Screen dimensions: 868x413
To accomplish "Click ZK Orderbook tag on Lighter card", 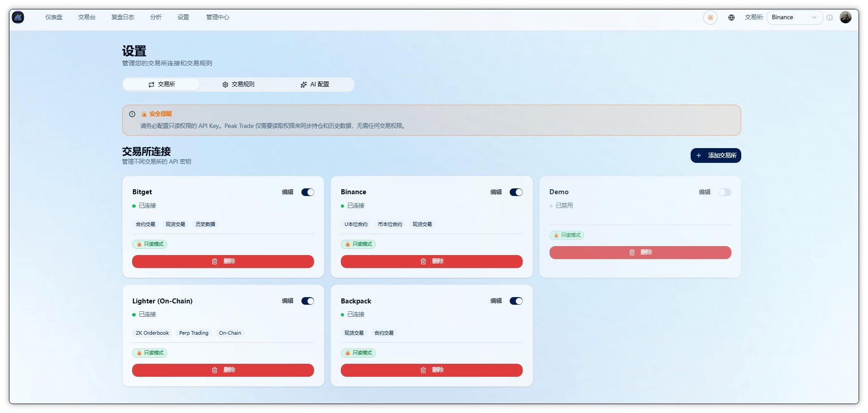I will tap(152, 333).
